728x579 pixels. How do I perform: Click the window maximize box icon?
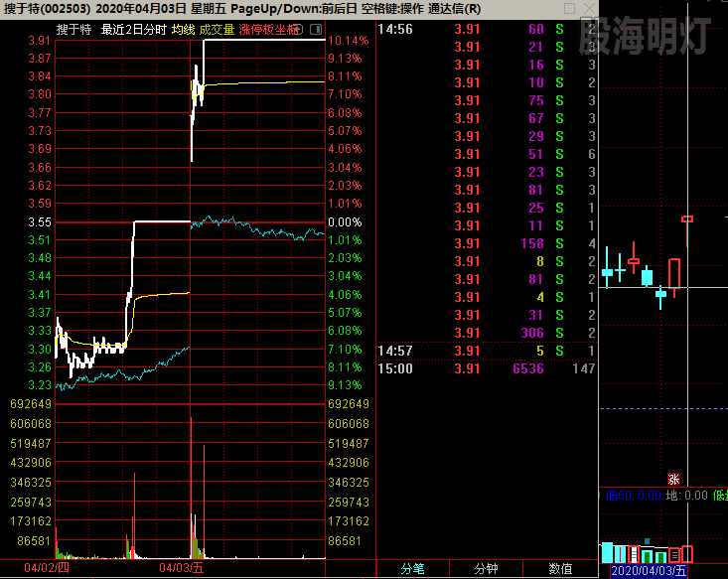coord(570,8)
